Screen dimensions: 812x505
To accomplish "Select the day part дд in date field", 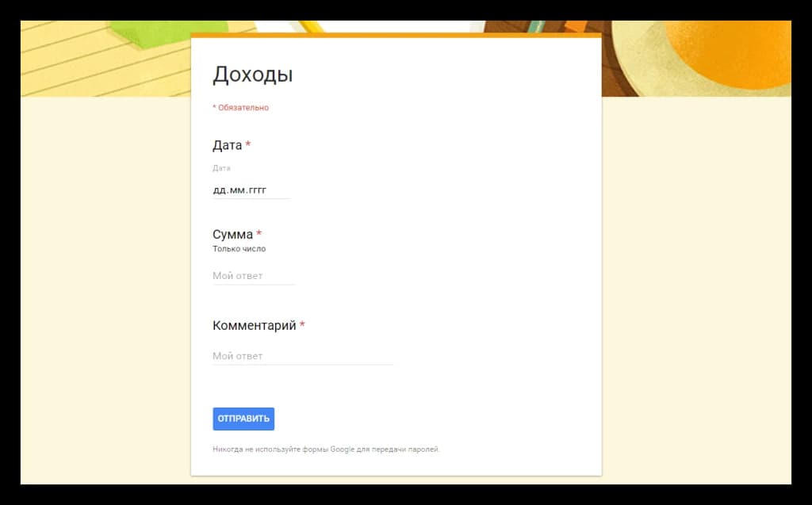I will point(220,190).
